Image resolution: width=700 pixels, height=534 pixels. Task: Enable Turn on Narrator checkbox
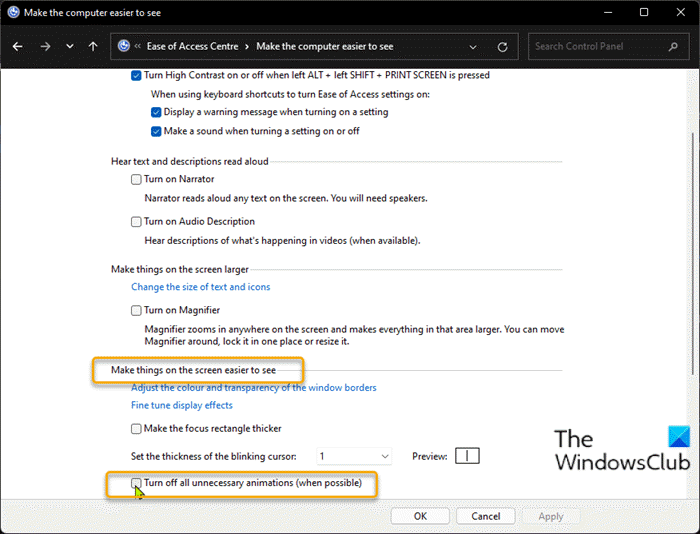(136, 179)
